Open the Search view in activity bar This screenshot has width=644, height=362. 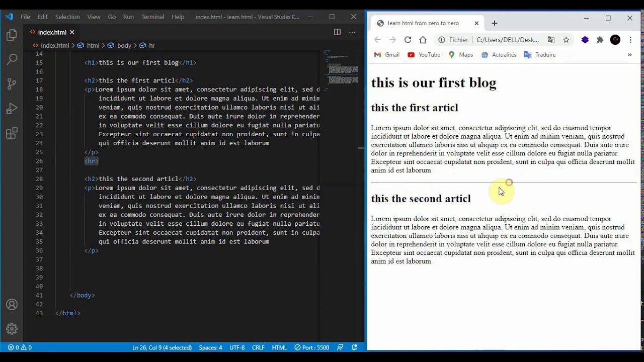[12, 59]
